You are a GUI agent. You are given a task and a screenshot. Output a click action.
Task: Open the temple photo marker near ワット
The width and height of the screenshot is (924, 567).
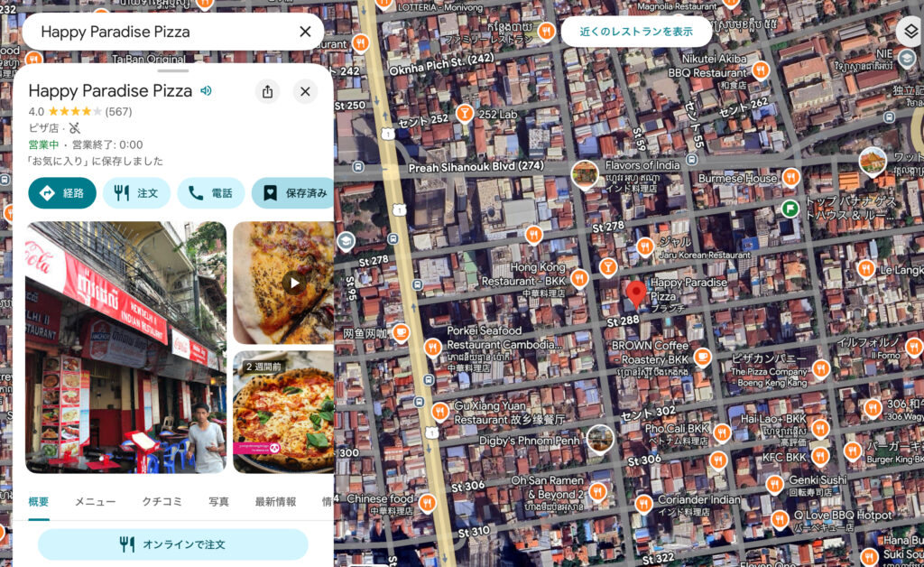pos(873,163)
